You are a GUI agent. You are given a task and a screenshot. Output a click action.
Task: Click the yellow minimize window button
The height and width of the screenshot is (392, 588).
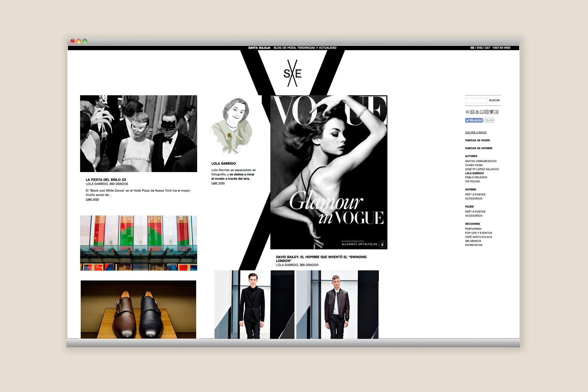tap(79, 41)
